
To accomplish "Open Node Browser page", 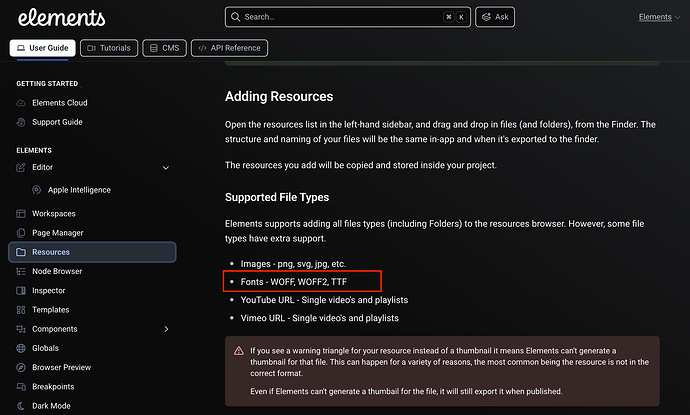I will pyautogui.click(x=57, y=271).
